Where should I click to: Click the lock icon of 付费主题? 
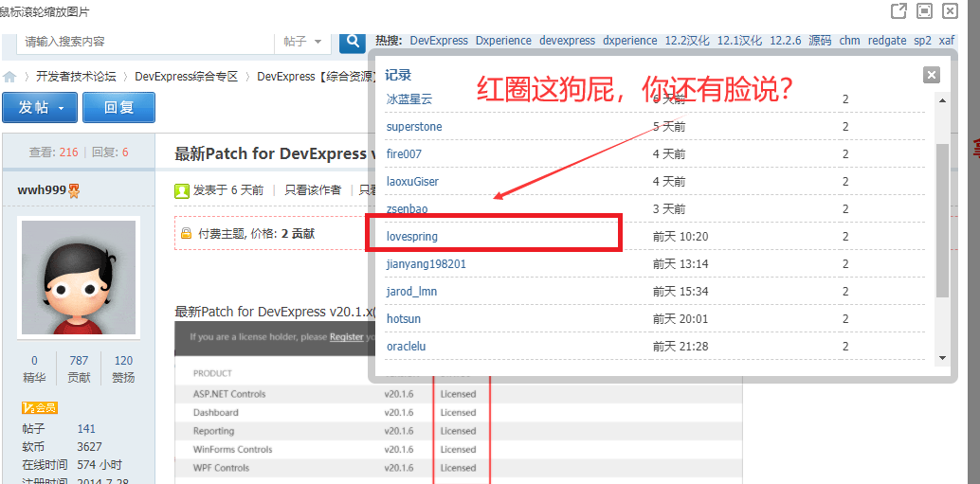tap(186, 234)
